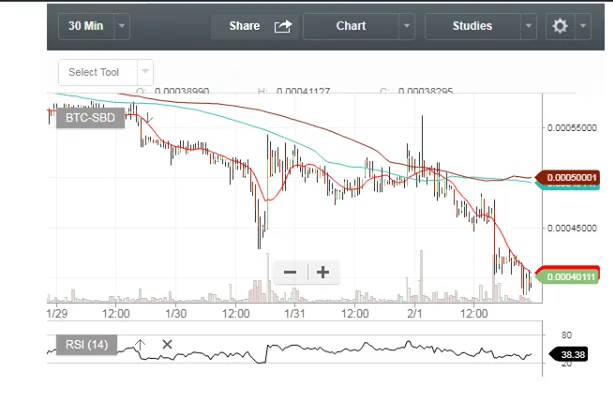Click the 0.00045000 axis label

tap(572, 228)
